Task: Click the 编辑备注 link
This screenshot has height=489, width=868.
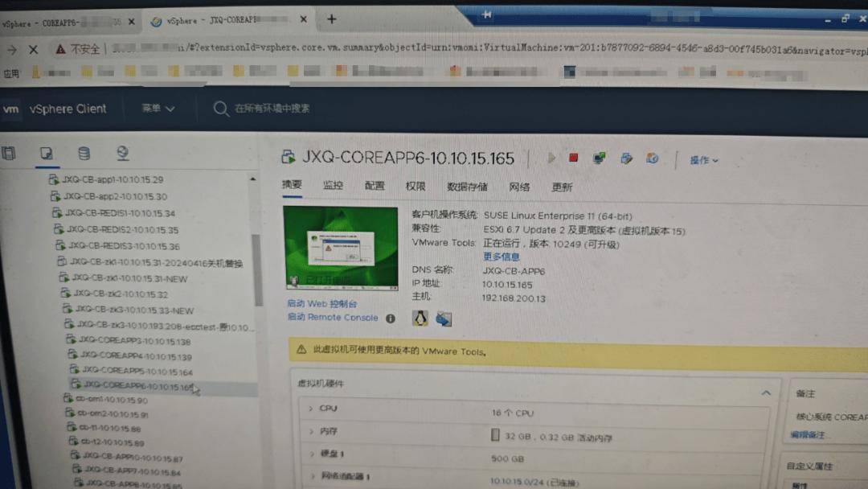Action: [808, 435]
